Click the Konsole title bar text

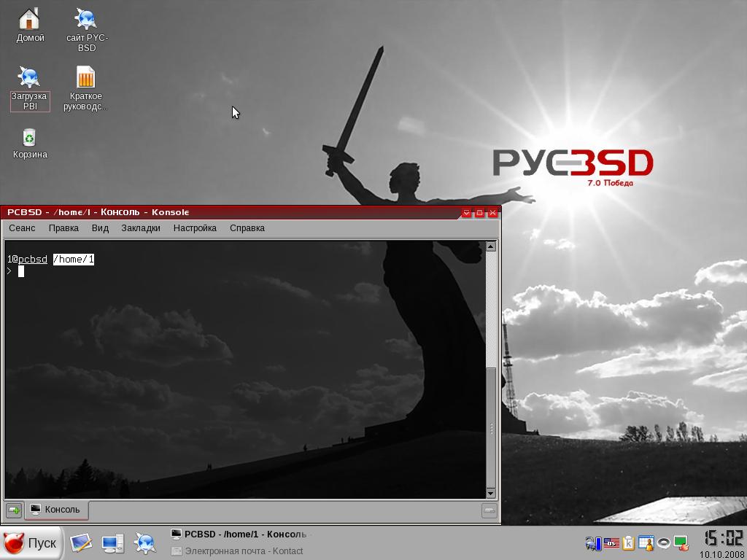[x=98, y=212]
